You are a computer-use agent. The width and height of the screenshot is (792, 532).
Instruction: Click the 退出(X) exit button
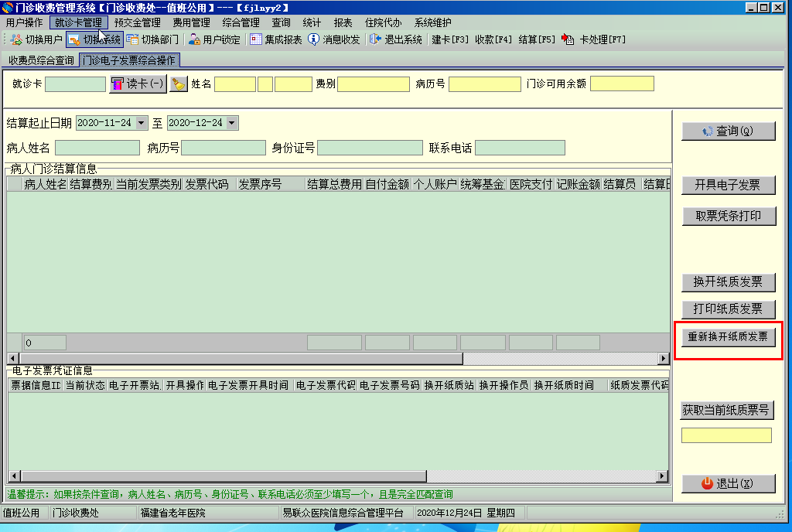(x=728, y=483)
